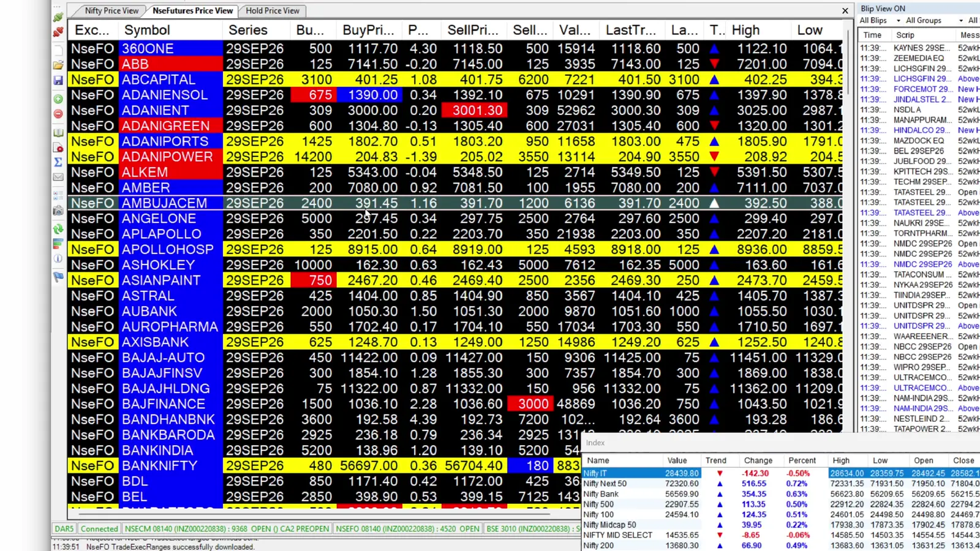This screenshot has width=980, height=551.
Task: Click the ASIANPAINT buy quantity 750
Action: (x=313, y=280)
